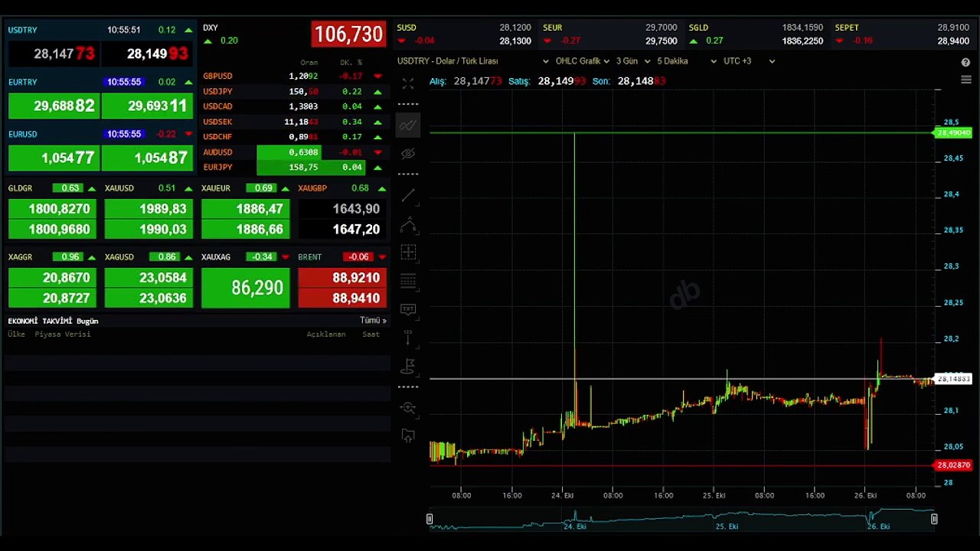Select the flag marker tool
980x551 pixels.
[x=408, y=366]
